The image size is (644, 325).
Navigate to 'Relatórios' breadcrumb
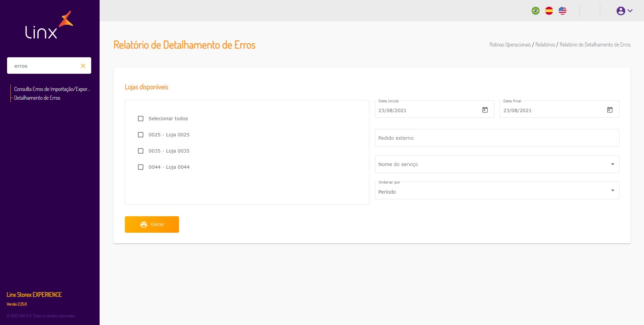pyautogui.click(x=545, y=44)
